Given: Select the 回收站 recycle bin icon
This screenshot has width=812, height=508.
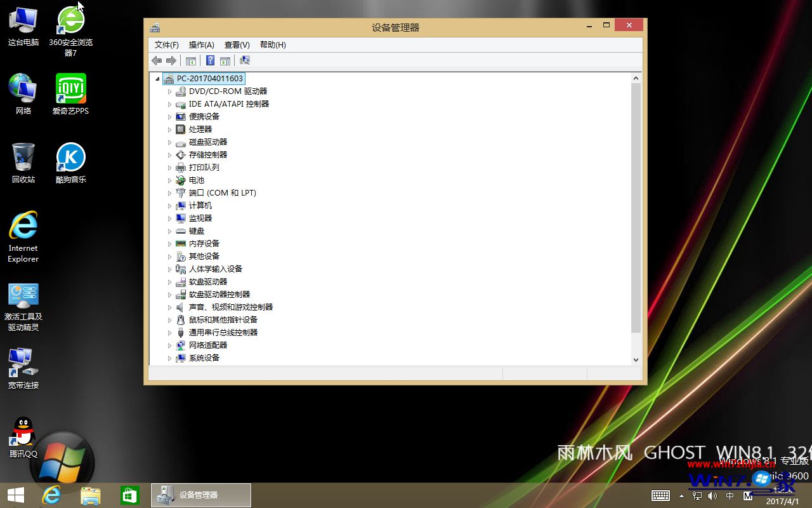Looking at the screenshot, I should (23, 157).
